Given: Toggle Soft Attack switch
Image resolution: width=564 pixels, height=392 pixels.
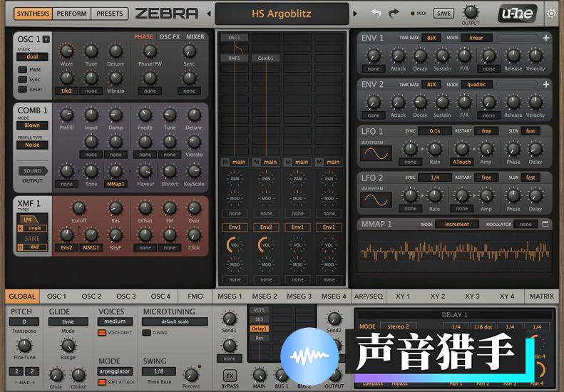Looking at the screenshot, I should click(102, 382).
